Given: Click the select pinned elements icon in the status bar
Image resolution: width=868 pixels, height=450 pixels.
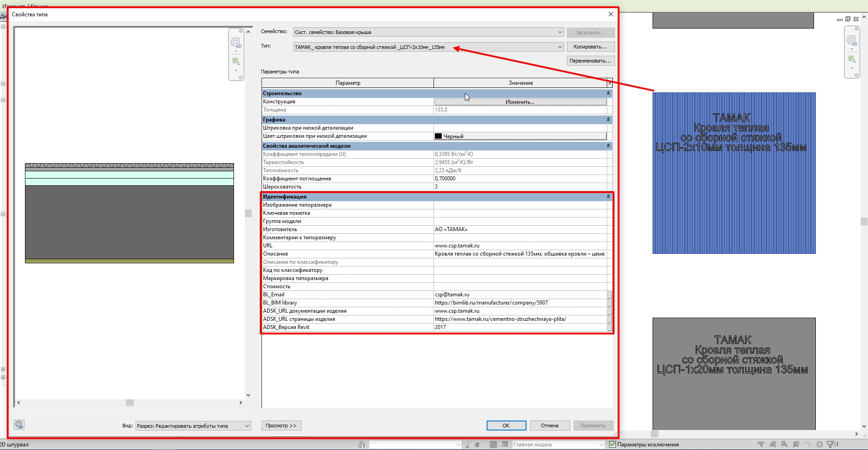Looking at the screenshot, I should coord(784,445).
